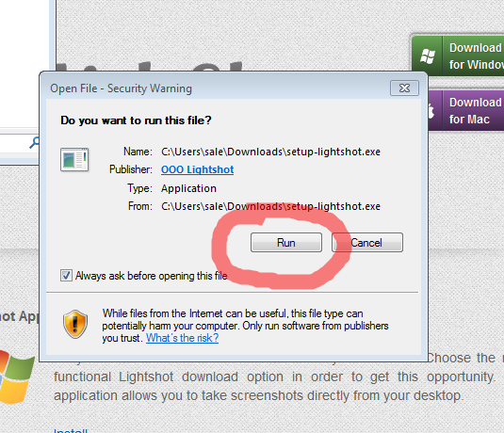Click the Run button

[286, 243]
